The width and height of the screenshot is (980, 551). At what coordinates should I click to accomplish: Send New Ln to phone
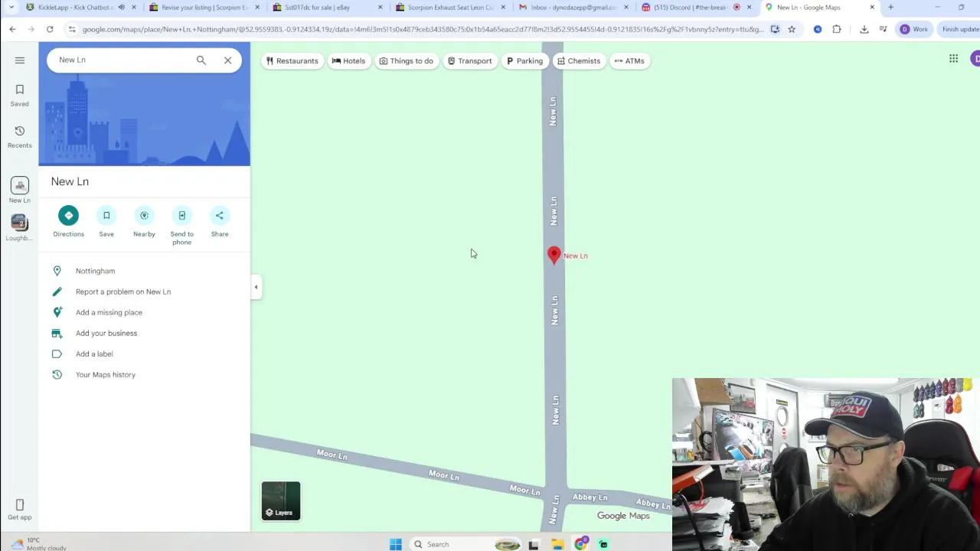pyautogui.click(x=181, y=226)
